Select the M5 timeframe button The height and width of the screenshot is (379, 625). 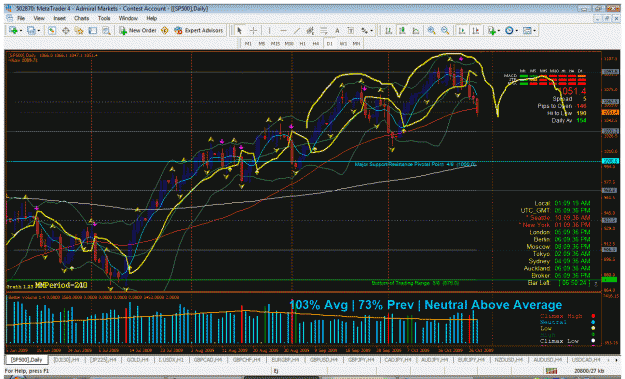pos(261,43)
